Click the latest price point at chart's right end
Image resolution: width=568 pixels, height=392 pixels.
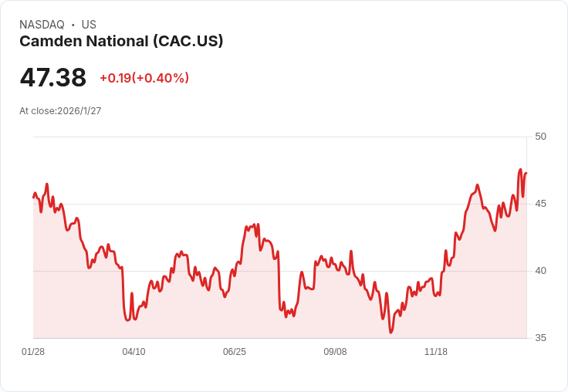(x=526, y=173)
